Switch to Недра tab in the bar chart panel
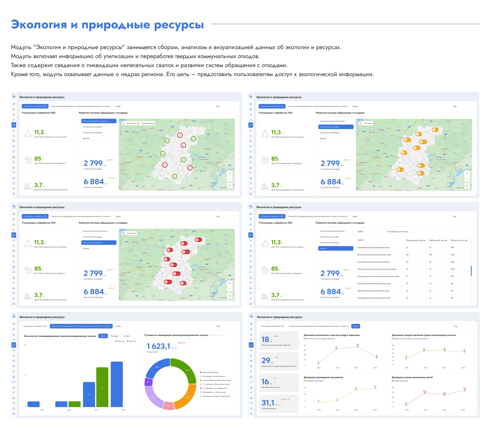491x448 pixels. click(118, 326)
